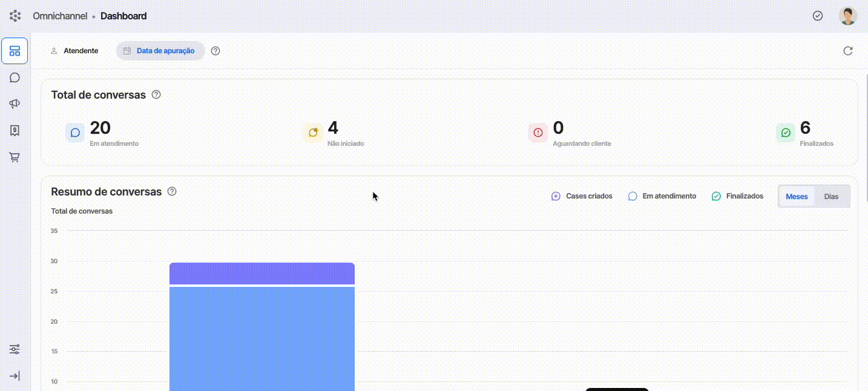Image resolution: width=868 pixels, height=391 pixels.
Task: Click the value 6 Finalizados
Action: pos(805,128)
